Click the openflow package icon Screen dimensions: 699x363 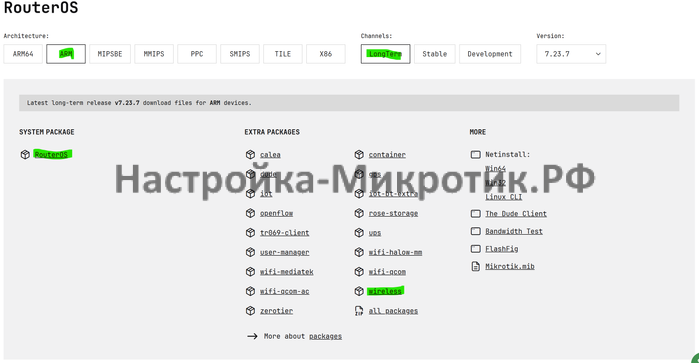250,213
